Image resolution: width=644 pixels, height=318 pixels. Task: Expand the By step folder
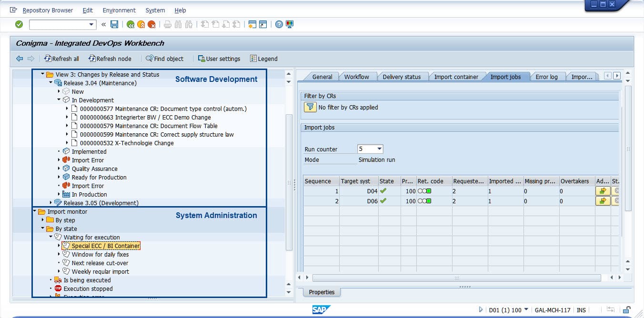click(x=42, y=220)
